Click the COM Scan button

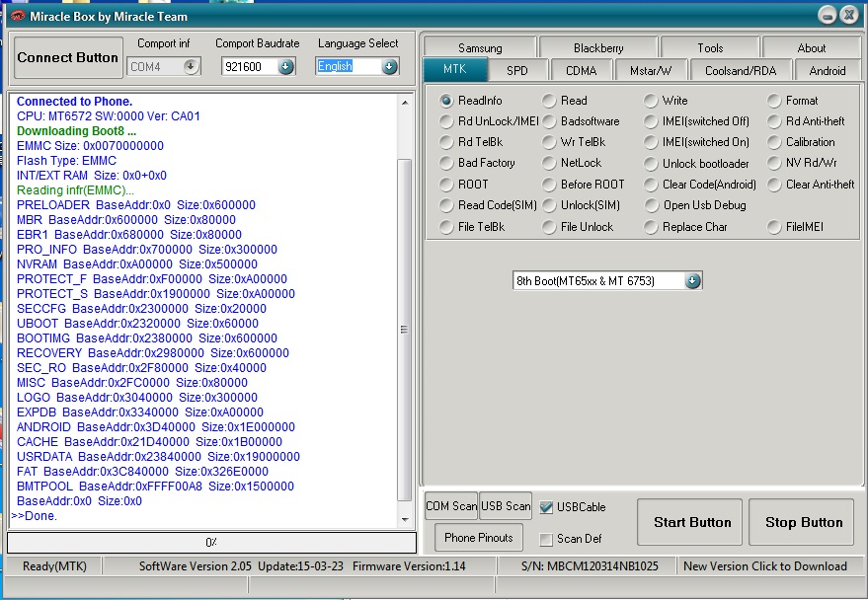[451, 506]
